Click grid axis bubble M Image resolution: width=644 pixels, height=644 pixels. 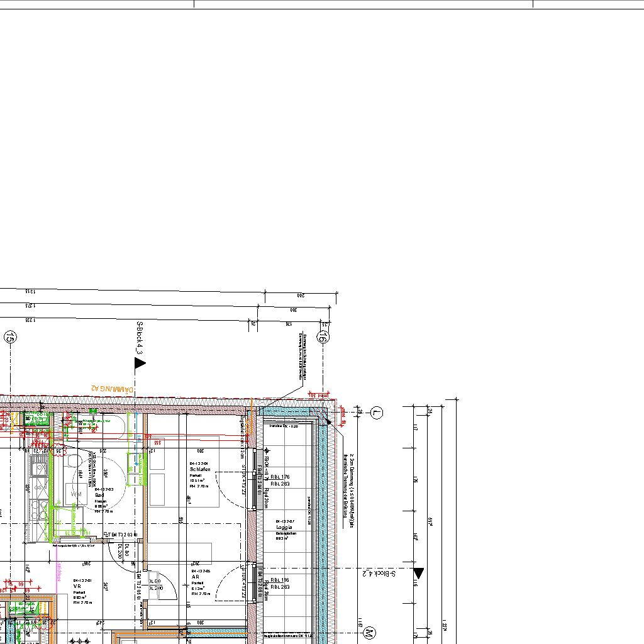369,633
